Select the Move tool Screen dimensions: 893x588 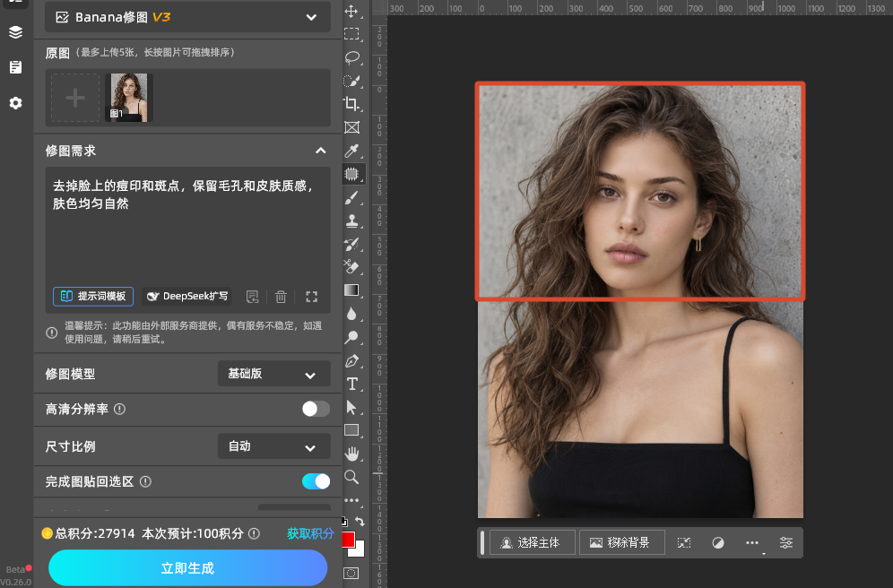pos(352,12)
